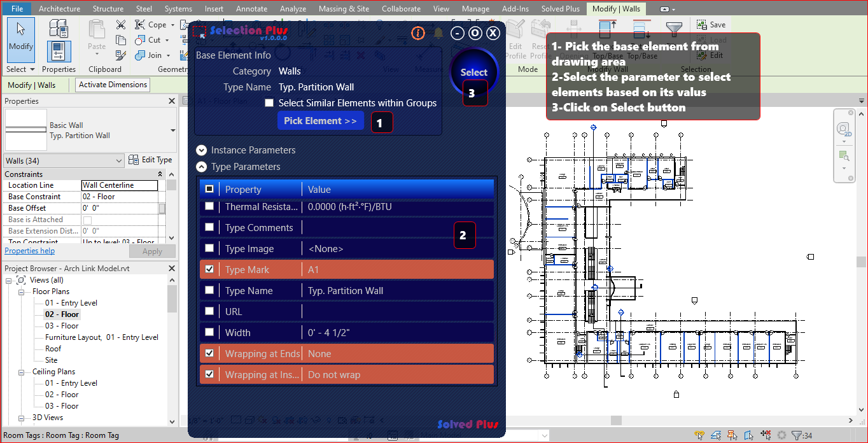Check the Type Name property checkbox
868x443 pixels.
209,290
